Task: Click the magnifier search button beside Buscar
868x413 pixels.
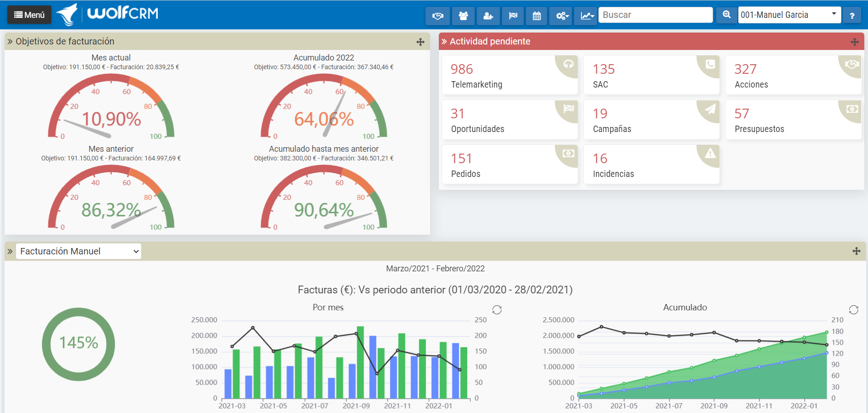Action: click(726, 15)
